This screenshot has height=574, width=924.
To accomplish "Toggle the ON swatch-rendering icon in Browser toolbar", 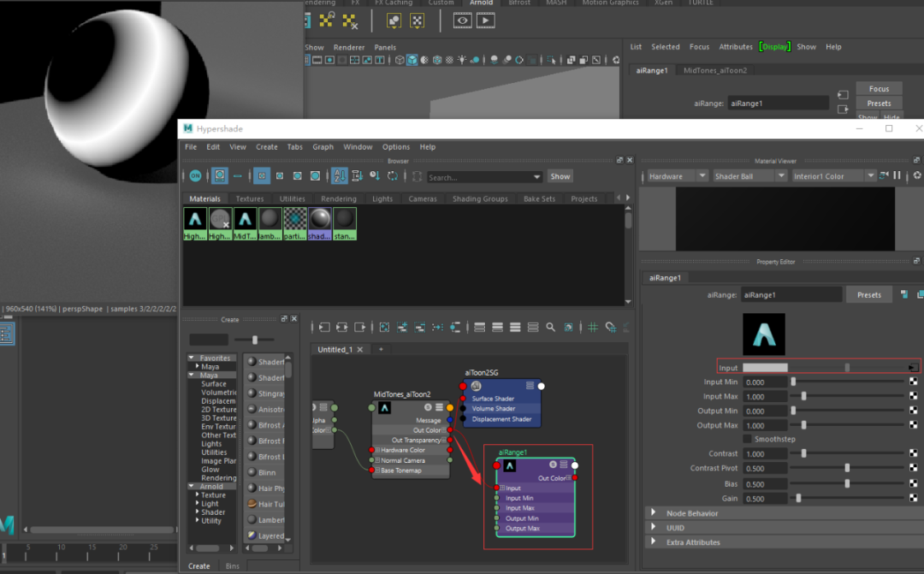I will pyautogui.click(x=195, y=175).
